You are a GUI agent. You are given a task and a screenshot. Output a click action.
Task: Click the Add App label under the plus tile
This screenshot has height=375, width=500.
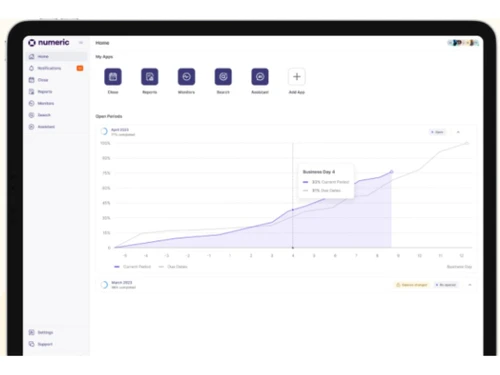coord(297,92)
